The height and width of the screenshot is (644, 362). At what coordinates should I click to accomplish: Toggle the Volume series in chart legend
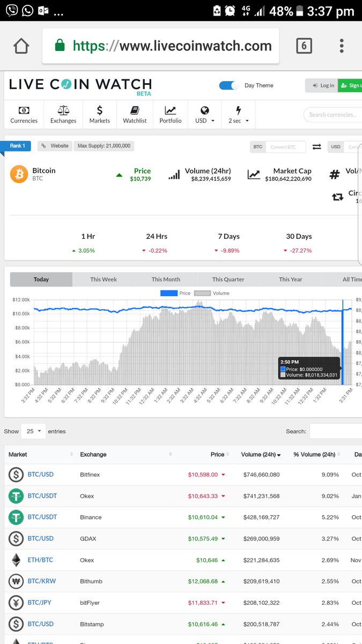pyautogui.click(x=211, y=293)
